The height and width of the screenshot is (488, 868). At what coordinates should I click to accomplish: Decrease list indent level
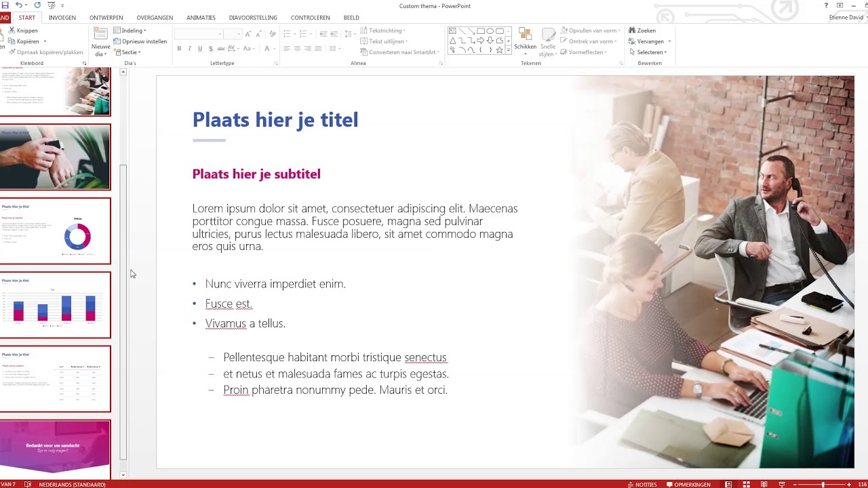[x=323, y=34]
